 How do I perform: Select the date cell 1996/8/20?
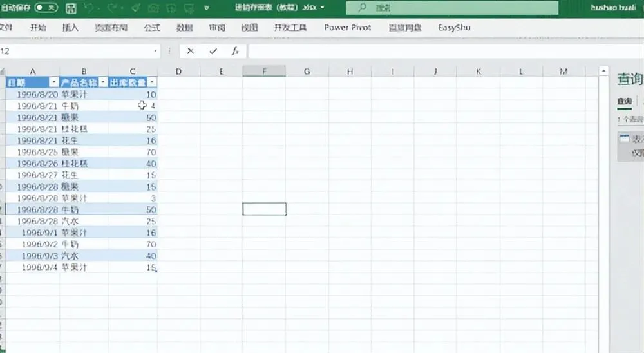point(33,95)
